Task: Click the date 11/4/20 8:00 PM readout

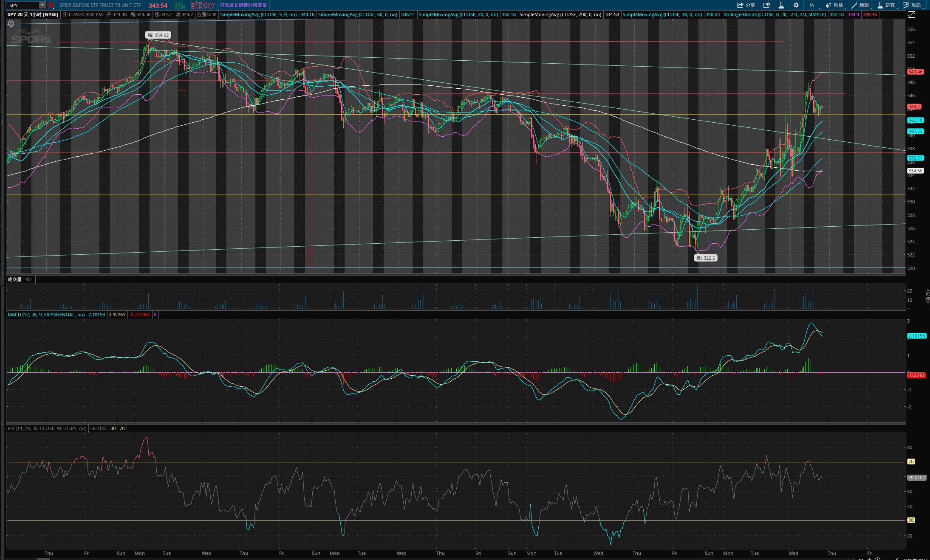Action: click(x=82, y=14)
